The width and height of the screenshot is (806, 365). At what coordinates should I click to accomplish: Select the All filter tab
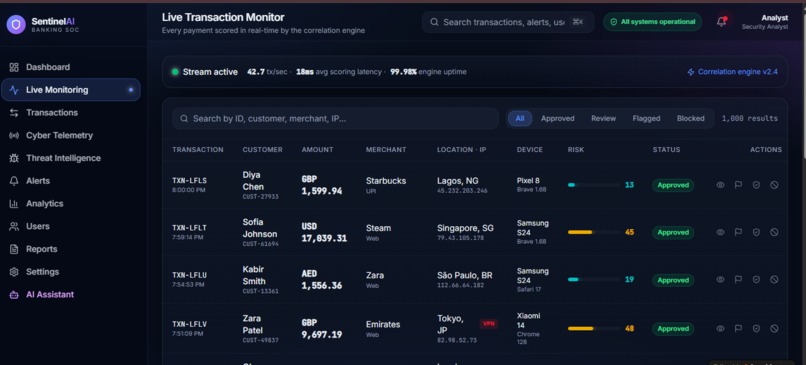click(x=520, y=118)
